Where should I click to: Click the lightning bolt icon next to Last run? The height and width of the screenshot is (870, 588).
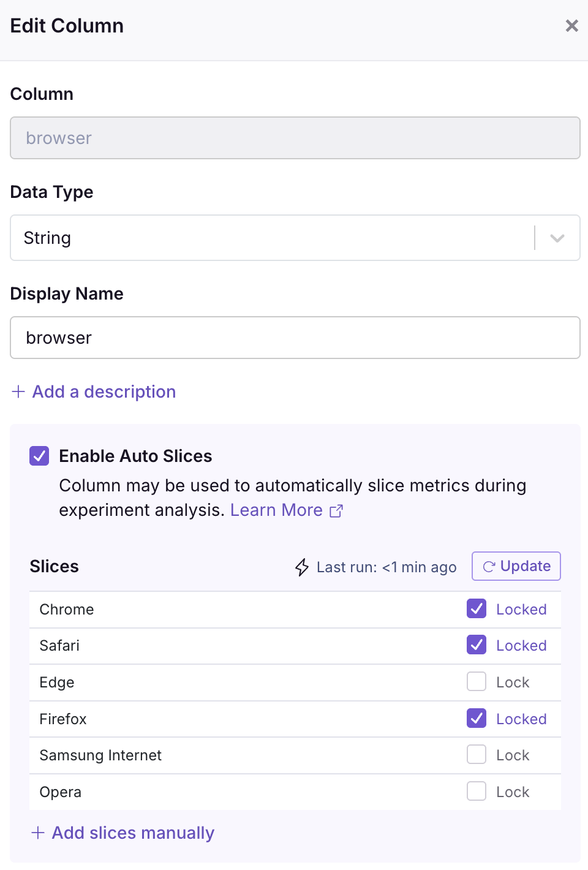[301, 567]
